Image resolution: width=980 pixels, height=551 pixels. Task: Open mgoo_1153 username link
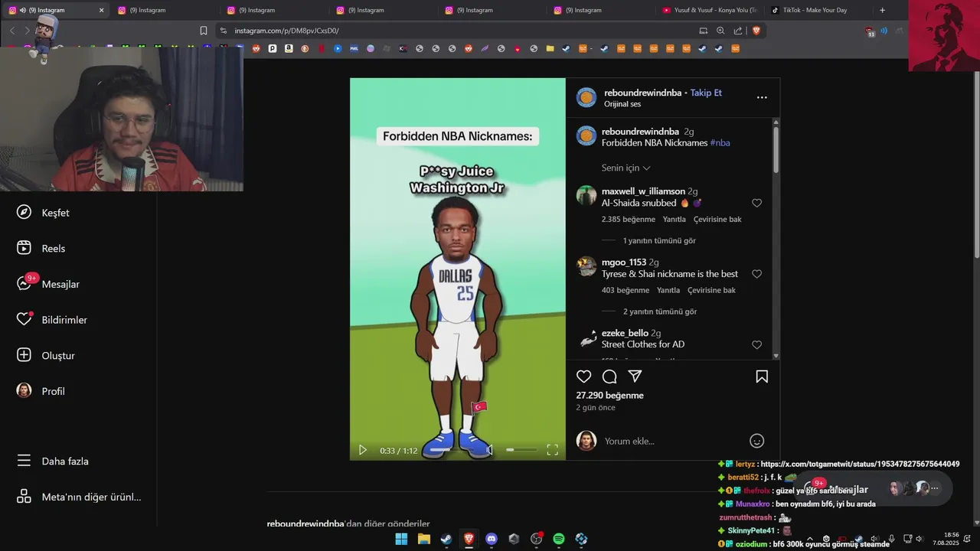pyautogui.click(x=624, y=262)
